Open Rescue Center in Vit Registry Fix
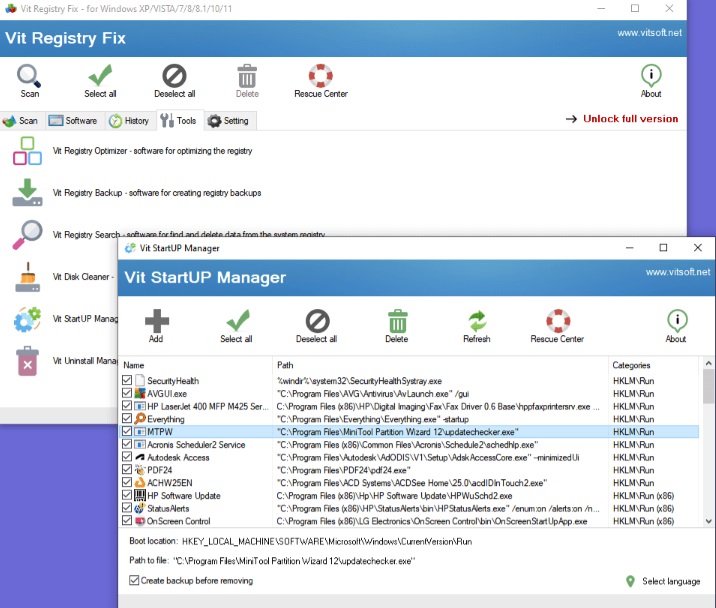716x608 pixels. point(320,78)
